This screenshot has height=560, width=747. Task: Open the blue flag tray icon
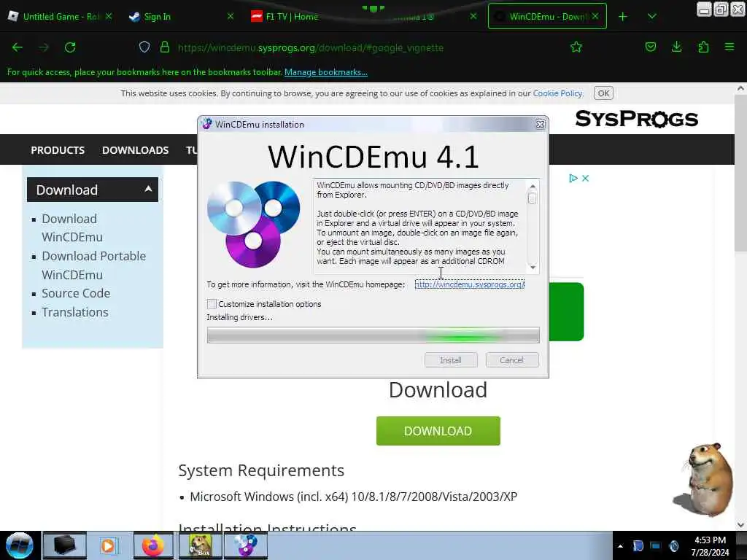[638, 546]
